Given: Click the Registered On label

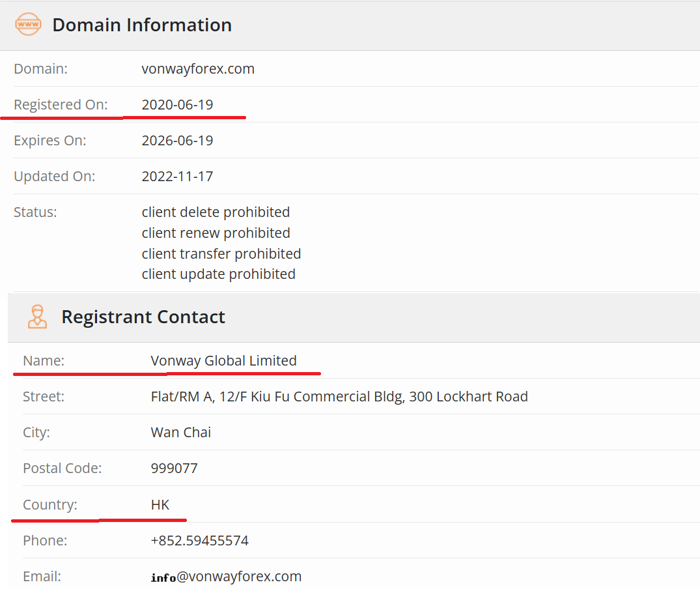Looking at the screenshot, I should 61,104.
